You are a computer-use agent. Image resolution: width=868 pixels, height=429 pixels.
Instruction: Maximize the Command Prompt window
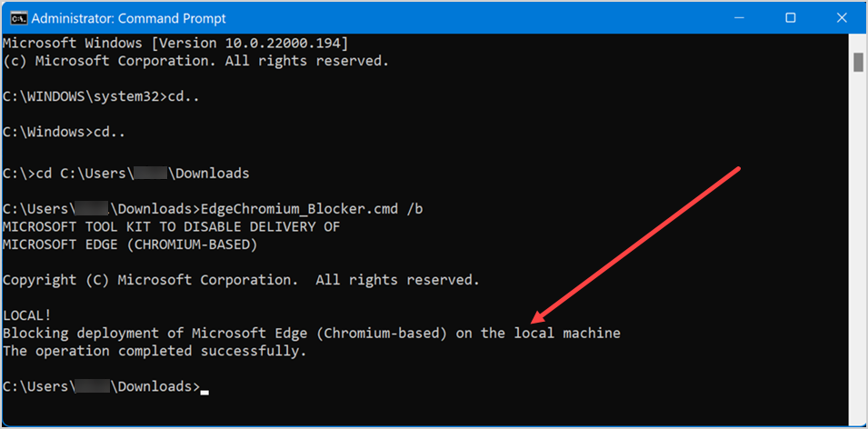point(790,18)
